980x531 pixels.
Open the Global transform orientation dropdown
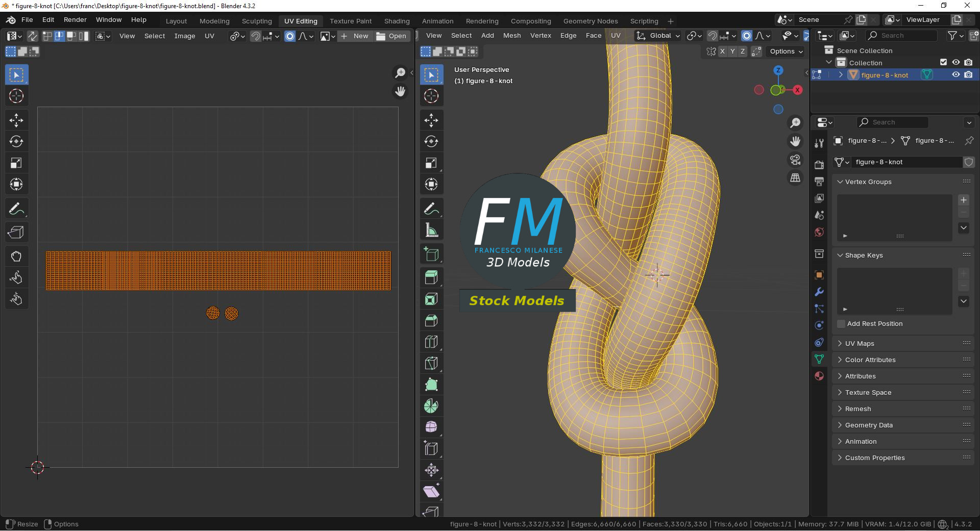pos(658,36)
